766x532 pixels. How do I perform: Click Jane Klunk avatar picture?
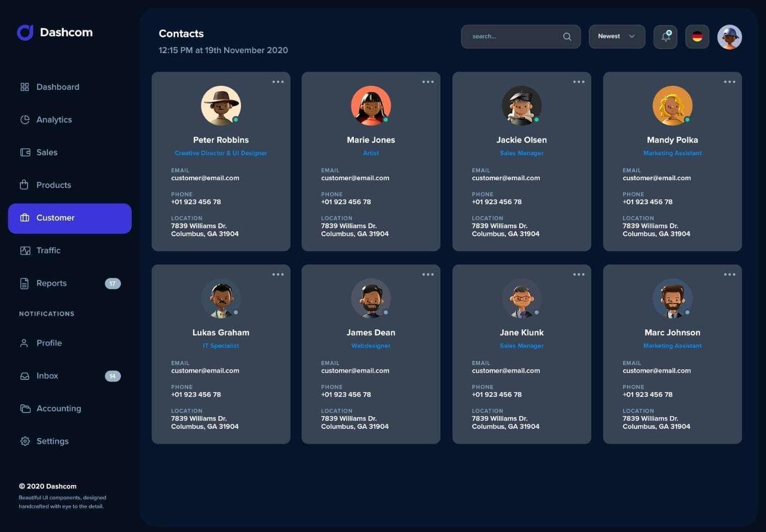tap(522, 299)
